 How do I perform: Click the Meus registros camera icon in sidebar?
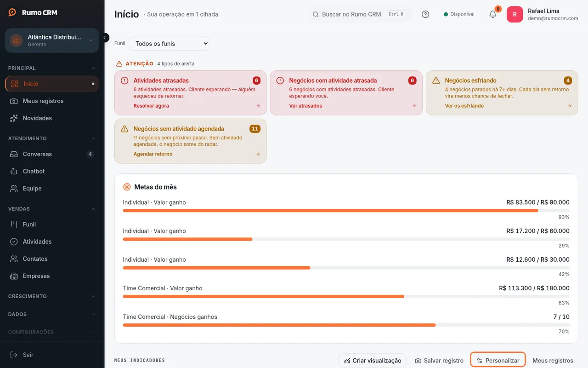14,101
